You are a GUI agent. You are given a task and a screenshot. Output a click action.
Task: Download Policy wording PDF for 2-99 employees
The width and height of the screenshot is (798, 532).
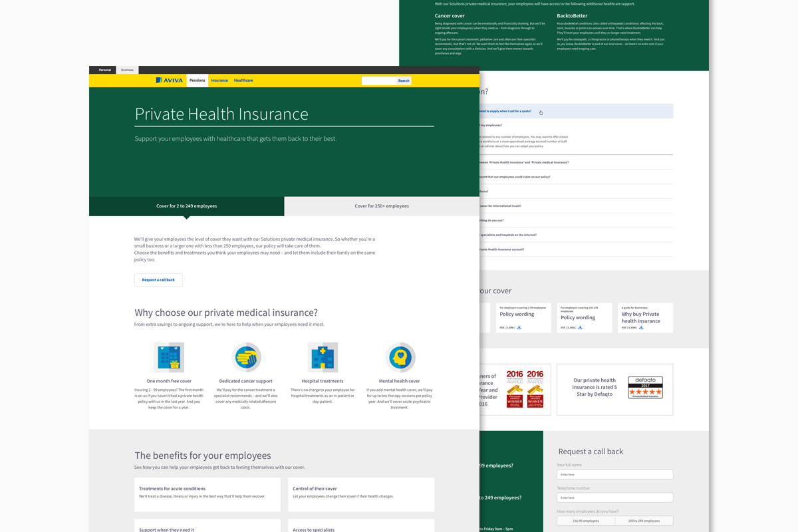coord(519,328)
